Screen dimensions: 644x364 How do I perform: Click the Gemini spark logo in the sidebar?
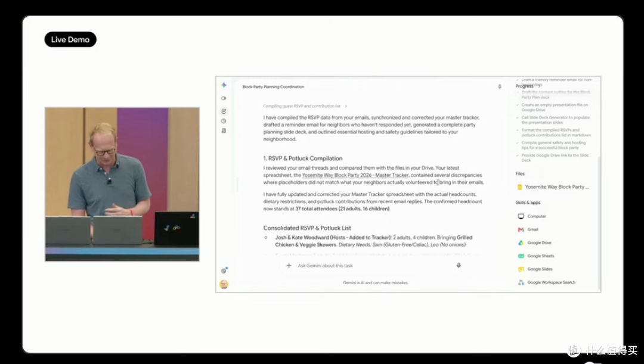pos(224,85)
